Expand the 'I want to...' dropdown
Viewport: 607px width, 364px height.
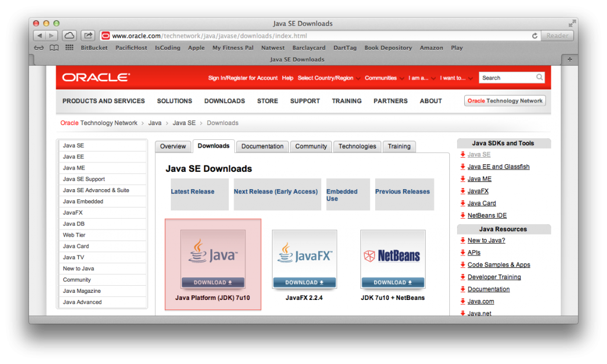[456, 78]
